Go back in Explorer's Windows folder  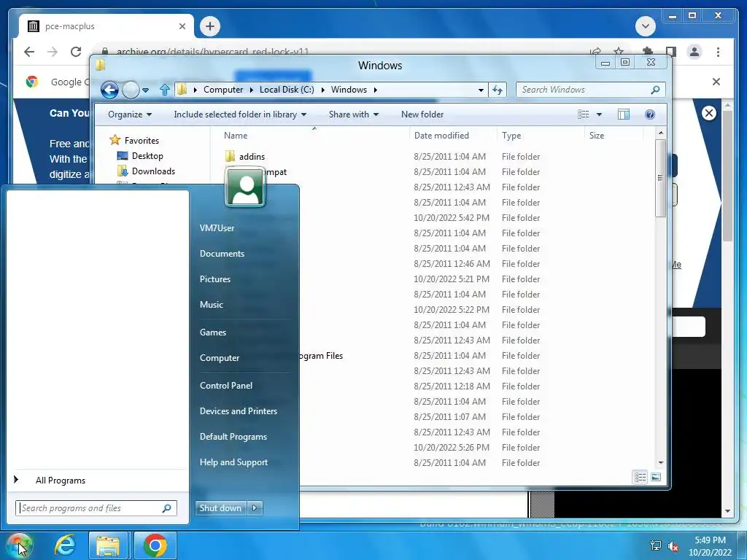[x=109, y=90]
